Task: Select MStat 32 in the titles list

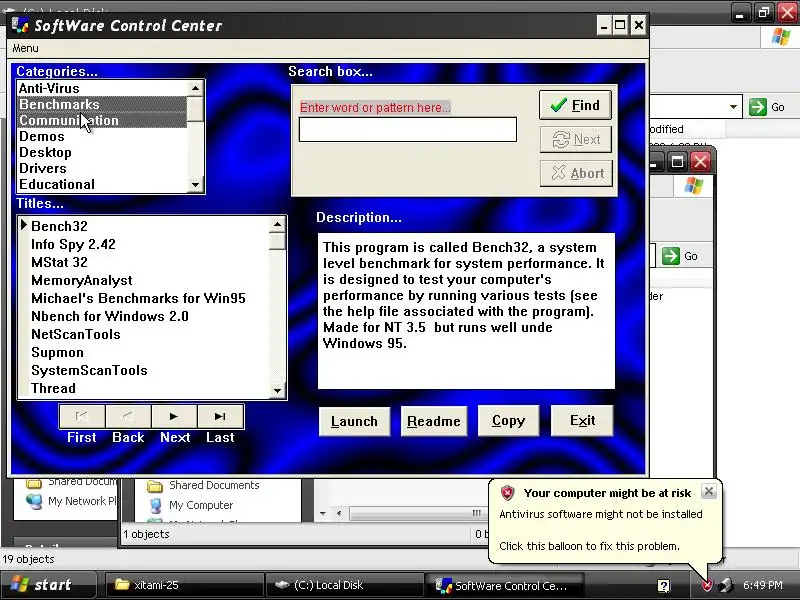Action: pyautogui.click(x=149, y=262)
